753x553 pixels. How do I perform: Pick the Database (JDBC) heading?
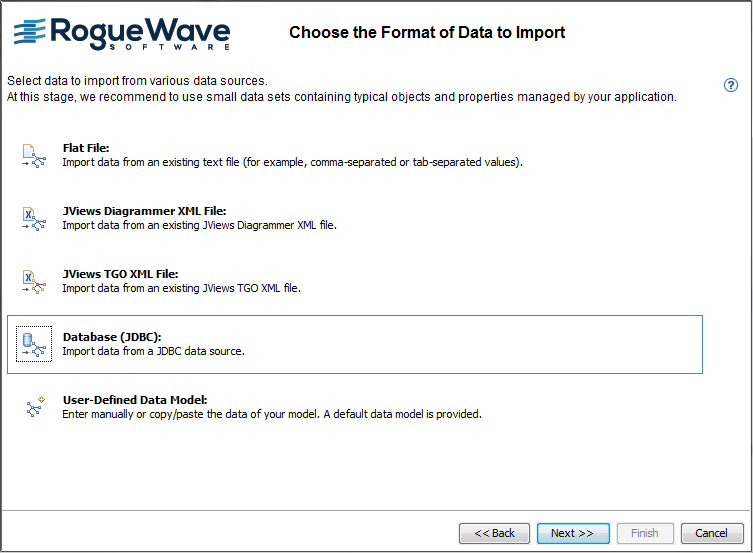click(112, 337)
